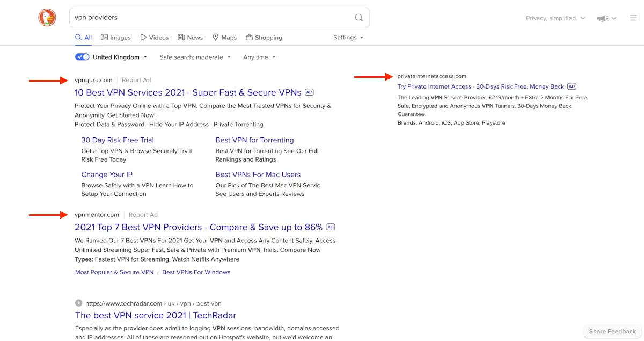
Task: Open The best VPN service 2021 TechRadar result
Action: coord(156,315)
